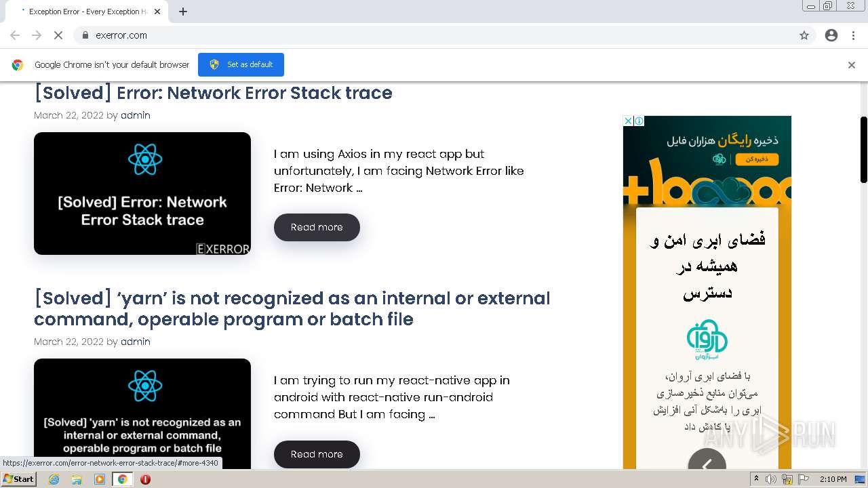868x488 pixels.
Task: Open the 2:10 PM system clock
Action: [833, 479]
